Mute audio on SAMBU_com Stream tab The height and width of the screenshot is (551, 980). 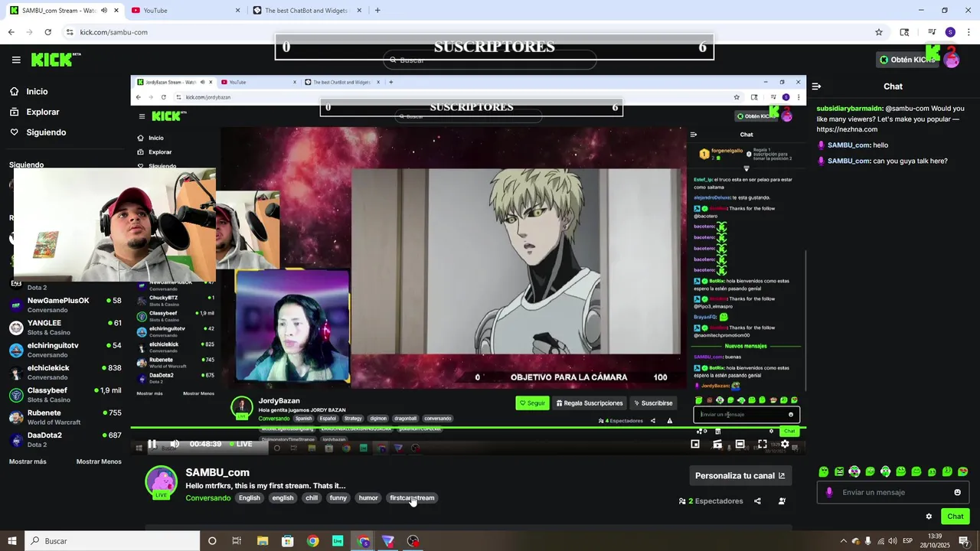103,11
